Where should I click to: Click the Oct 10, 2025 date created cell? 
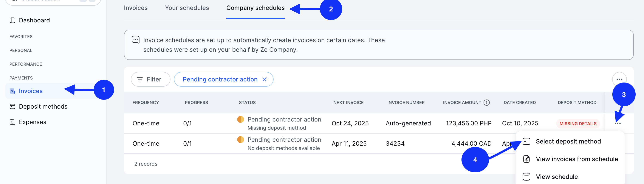(520, 123)
